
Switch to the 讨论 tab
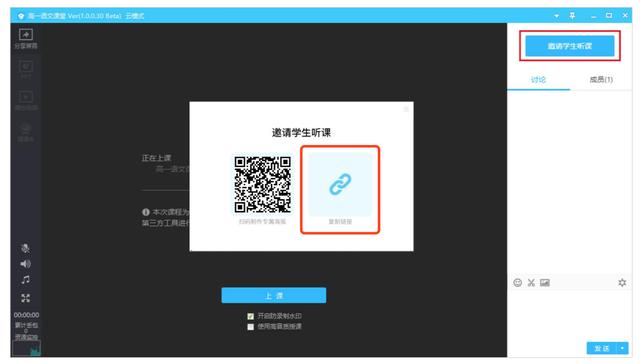tap(538, 80)
